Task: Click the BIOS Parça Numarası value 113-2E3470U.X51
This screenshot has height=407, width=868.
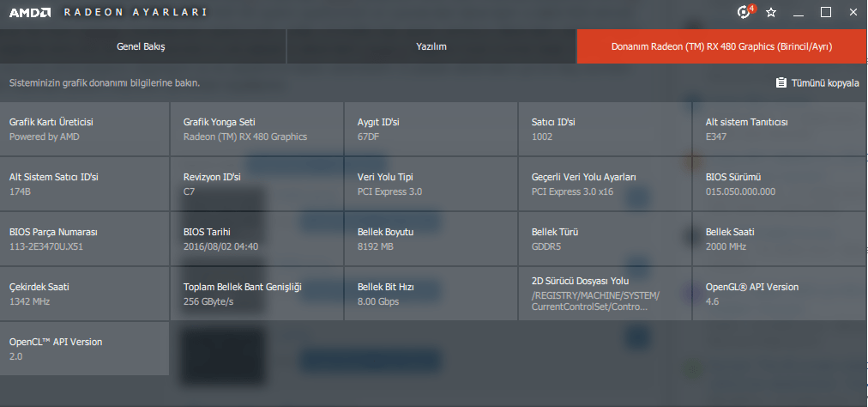Action: pos(46,246)
